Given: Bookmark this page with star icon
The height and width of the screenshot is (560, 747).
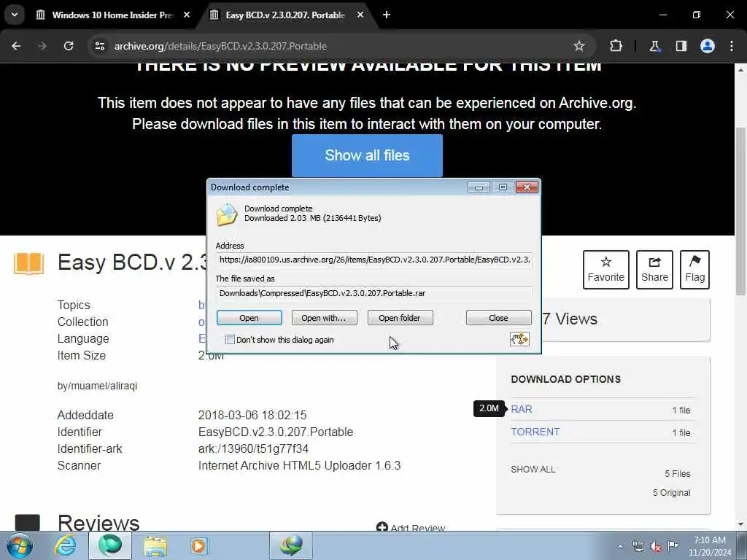Looking at the screenshot, I should [578, 46].
